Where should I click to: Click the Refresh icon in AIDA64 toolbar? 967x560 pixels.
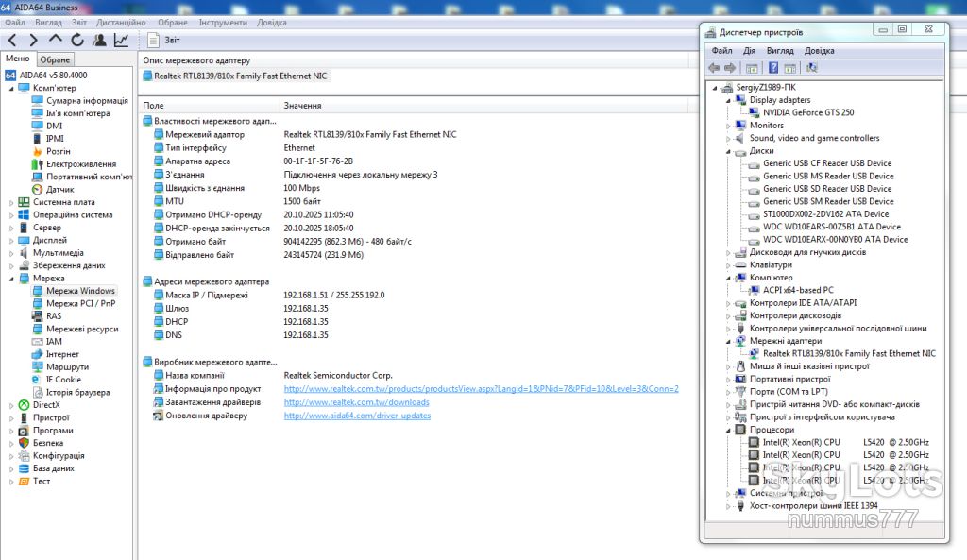coord(77,40)
